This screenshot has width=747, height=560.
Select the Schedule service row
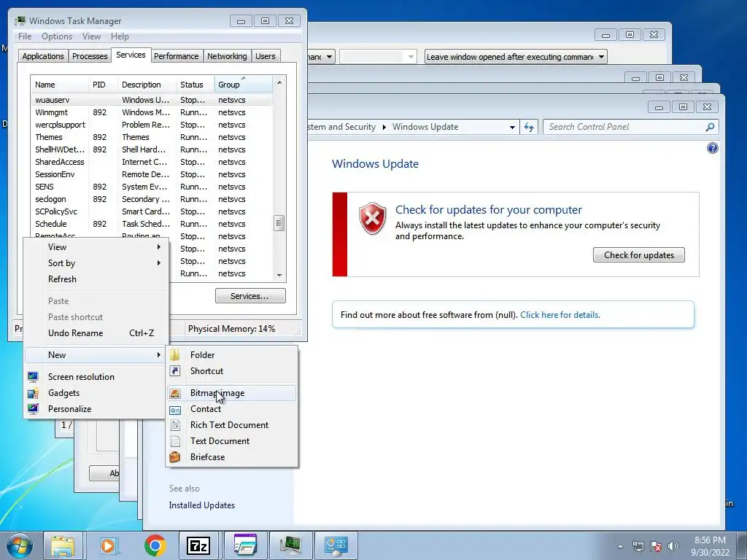click(152, 224)
